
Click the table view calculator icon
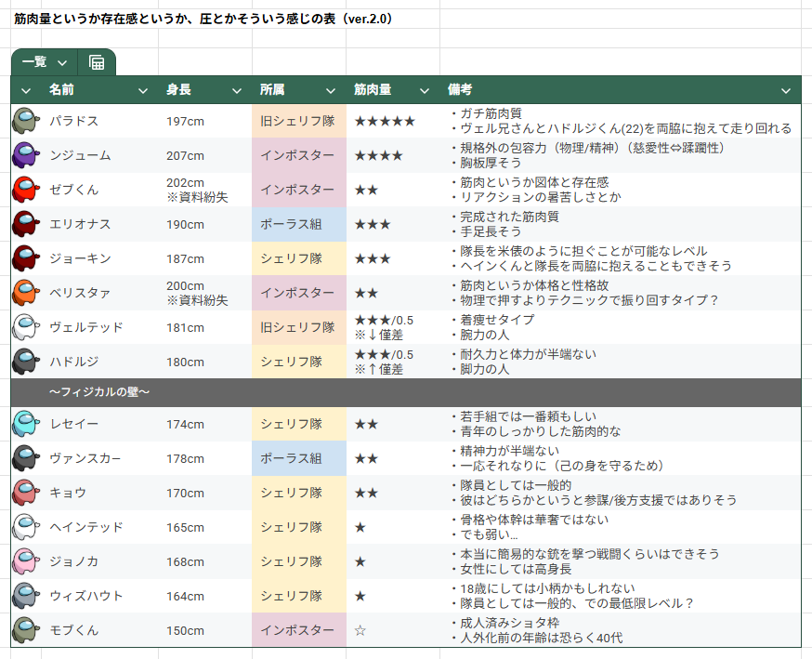point(97,62)
